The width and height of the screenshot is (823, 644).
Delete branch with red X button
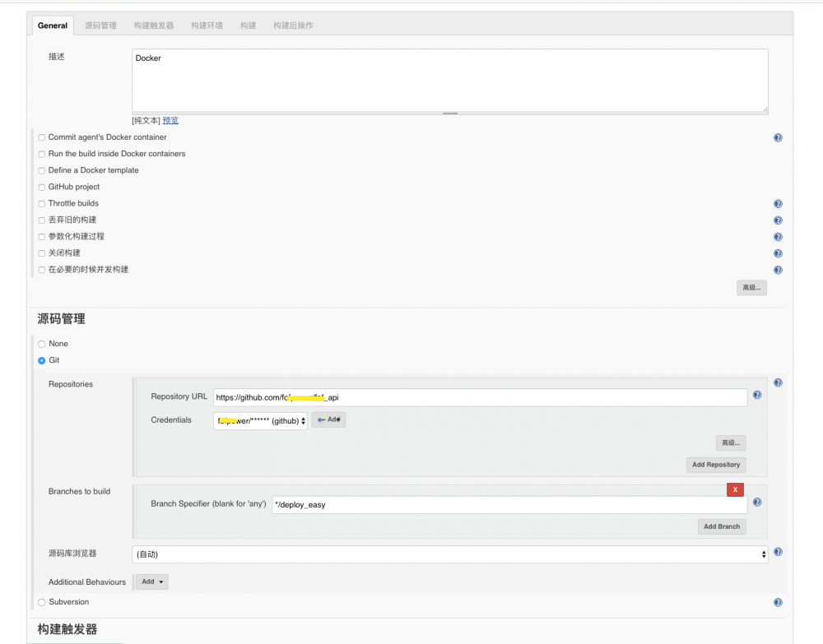tap(735, 489)
